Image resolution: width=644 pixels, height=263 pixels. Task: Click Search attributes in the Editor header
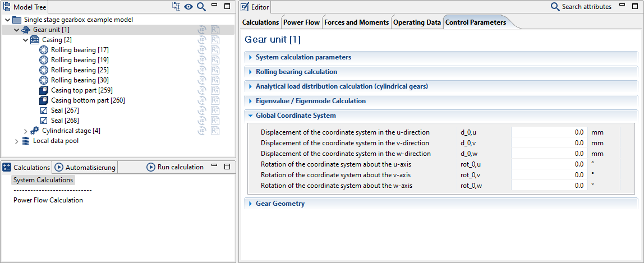587,7
